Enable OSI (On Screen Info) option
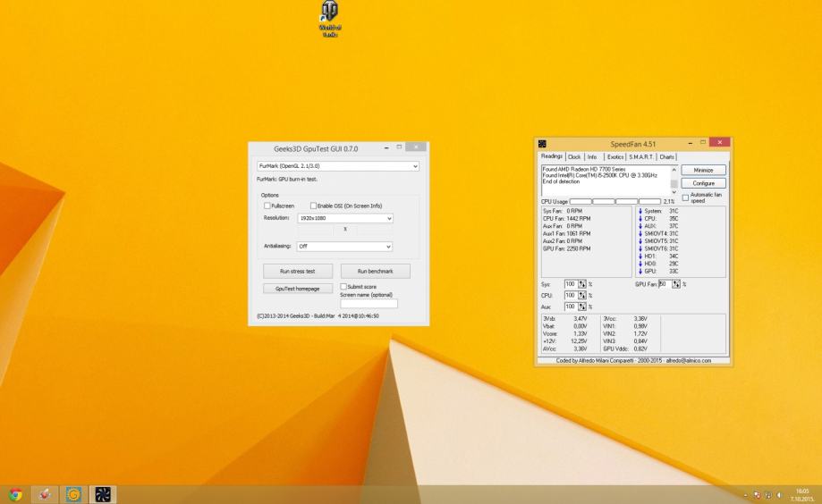 point(312,206)
